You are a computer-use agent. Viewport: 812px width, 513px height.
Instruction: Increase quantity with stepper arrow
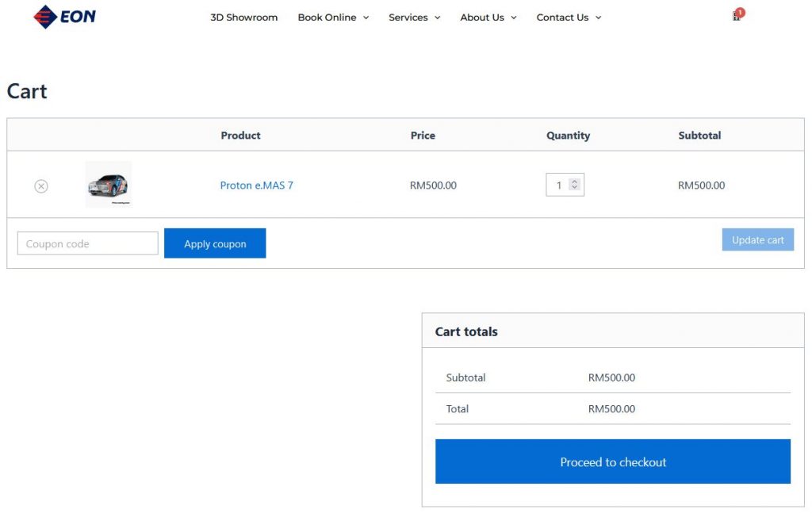(574, 182)
